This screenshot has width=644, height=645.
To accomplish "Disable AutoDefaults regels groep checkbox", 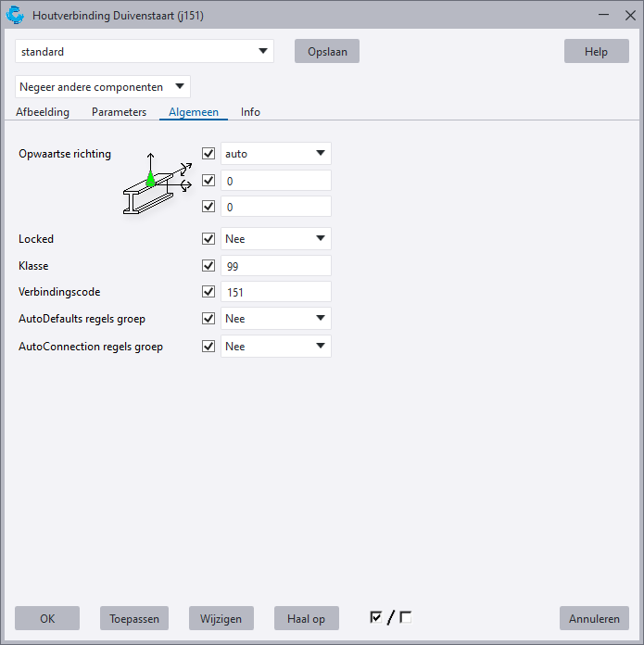I will 208,319.
